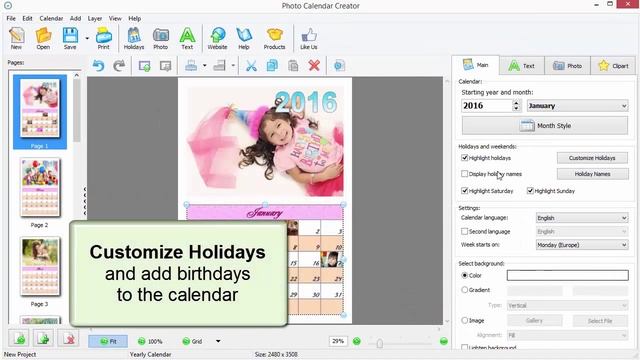The width and height of the screenshot is (640, 360).
Task: Open the Week starts on dropdown
Action: [582, 245]
